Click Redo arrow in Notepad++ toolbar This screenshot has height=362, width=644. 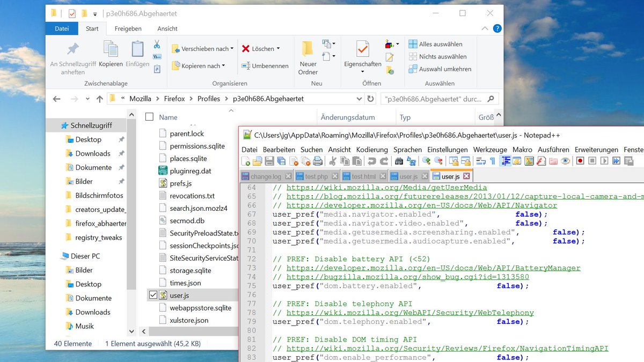click(384, 161)
